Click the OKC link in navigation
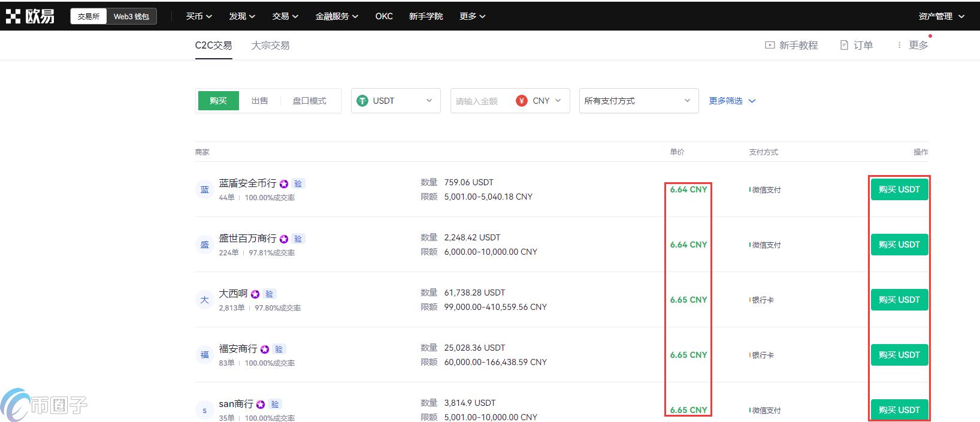This screenshot has width=980, height=422. (384, 16)
